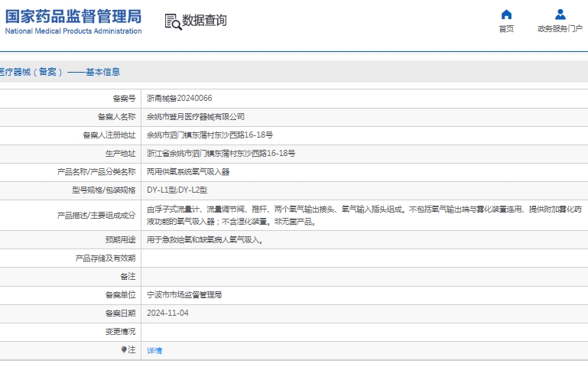This screenshot has height=367, width=588.
Task: Open the 政务服务门户 user icon
Action: click(x=560, y=15)
